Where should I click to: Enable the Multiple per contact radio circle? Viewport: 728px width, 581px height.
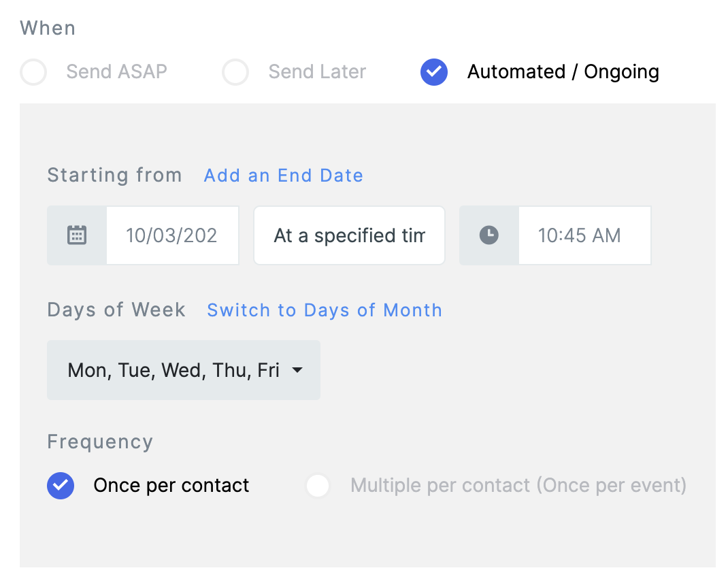click(x=318, y=486)
